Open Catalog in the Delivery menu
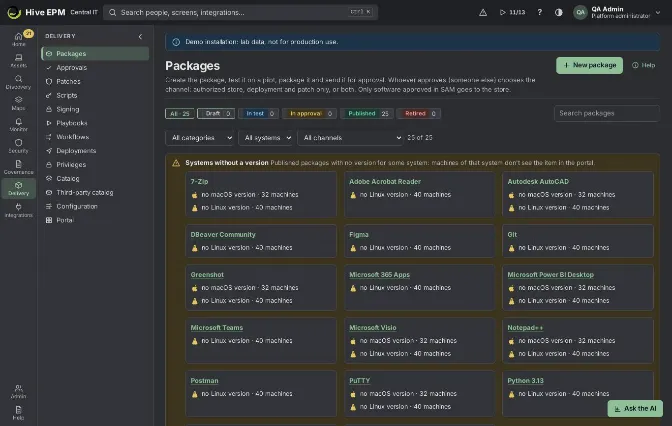 click(95, 178)
